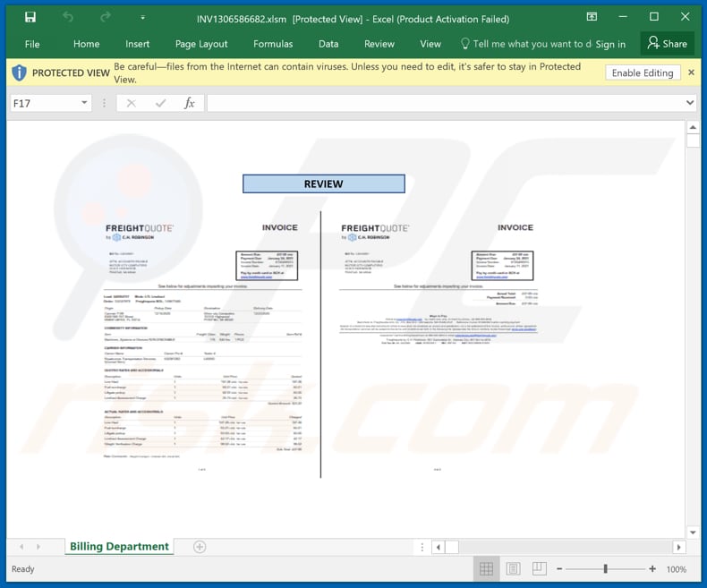Image resolution: width=707 pixels, height=588 pixels.
Task: Click the vertical scrollbar down arrow
Action: pyautogui.click(x=693, y=533)
